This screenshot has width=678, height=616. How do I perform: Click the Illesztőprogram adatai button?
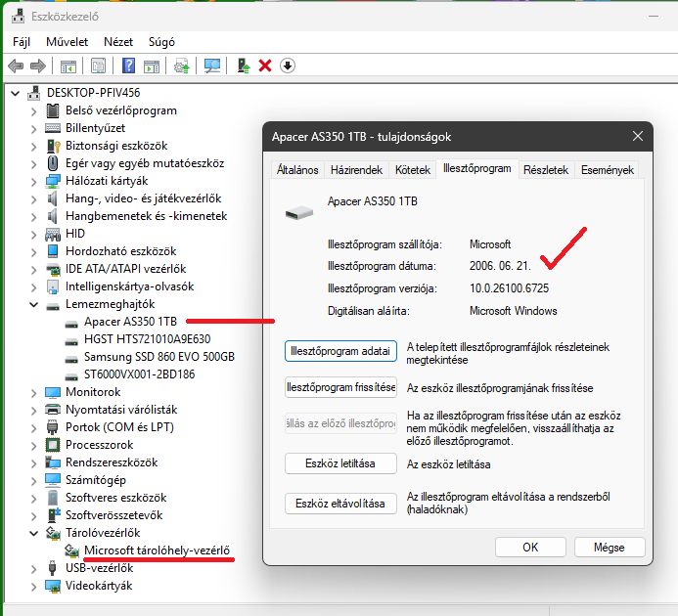click(x=340, y=351)
